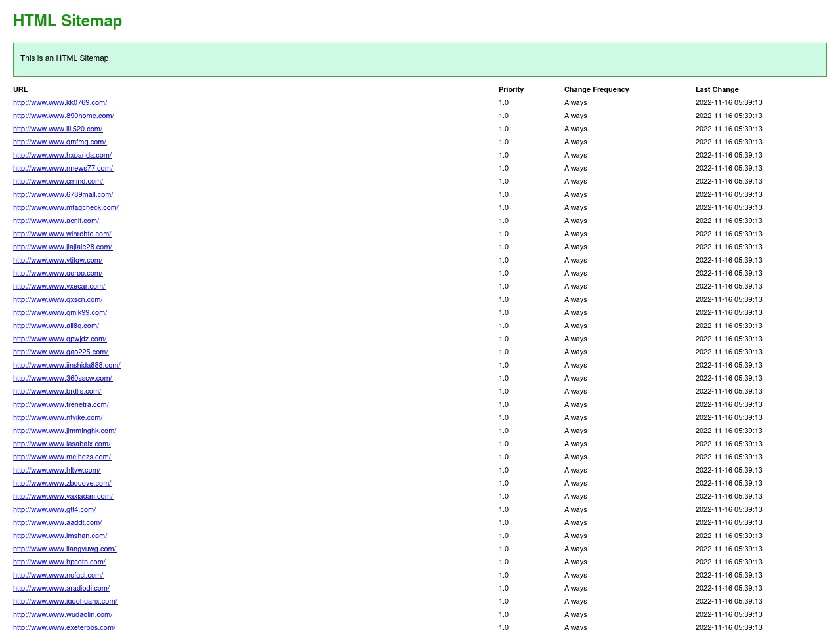
Task: Visit the wudaolin.com link
Action: click(x=63, y=614)
